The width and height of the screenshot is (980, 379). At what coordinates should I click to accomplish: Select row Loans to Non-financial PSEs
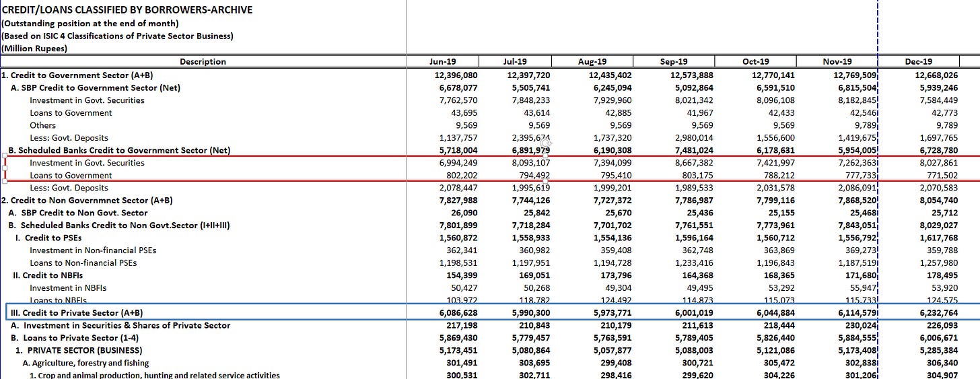pos(83,263)
